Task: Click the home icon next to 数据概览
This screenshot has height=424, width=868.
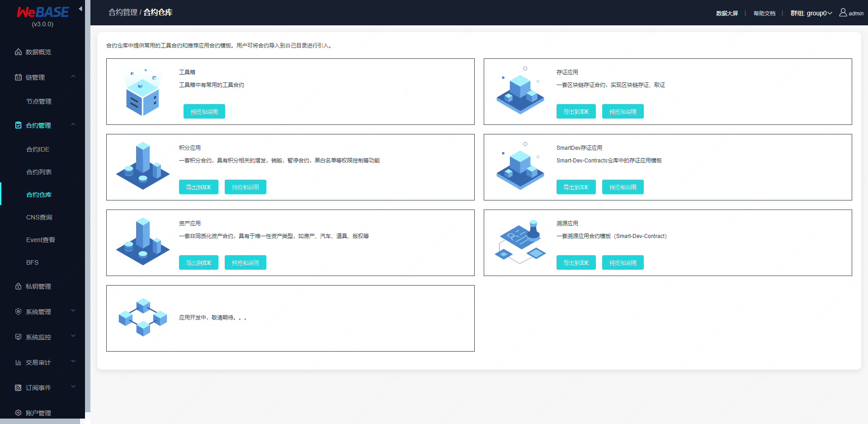Action: [18, 52]
